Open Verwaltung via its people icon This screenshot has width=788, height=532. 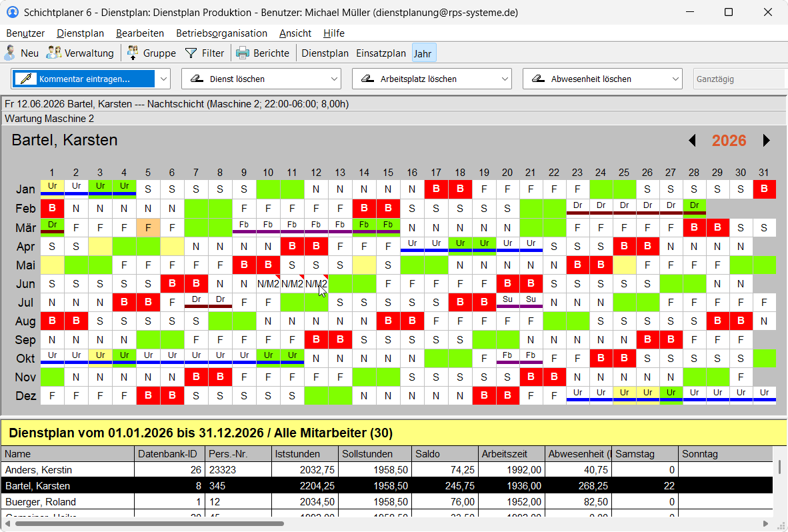pos(54,53)
